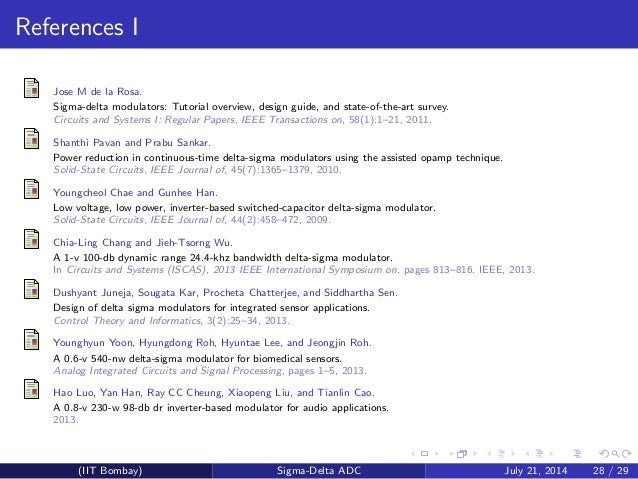Screen dimensions: 638x479
Task: Click authors Youngcheol Chae and Gunhee Han
Action: [x=135, y=192]
